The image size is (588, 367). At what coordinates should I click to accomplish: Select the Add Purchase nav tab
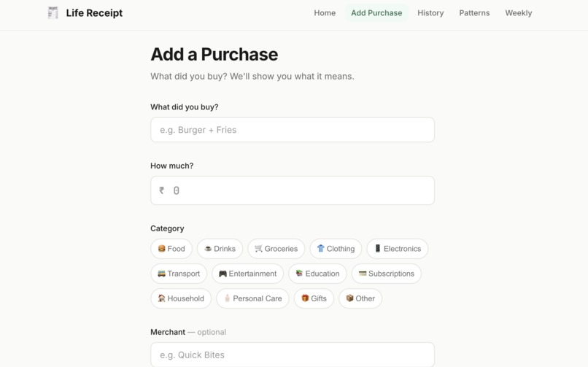376,12
